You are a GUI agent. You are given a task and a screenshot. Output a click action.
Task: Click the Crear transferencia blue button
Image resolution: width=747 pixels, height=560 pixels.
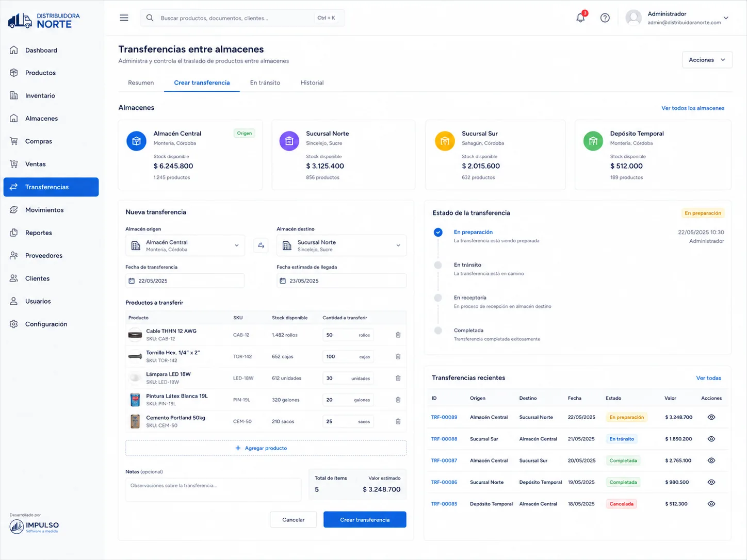(365, 520)
